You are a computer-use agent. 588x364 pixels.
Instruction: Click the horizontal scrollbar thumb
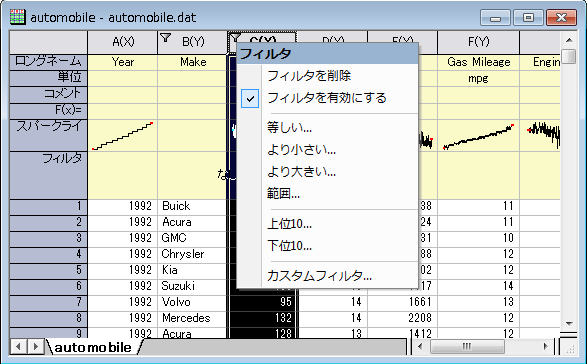467,346
